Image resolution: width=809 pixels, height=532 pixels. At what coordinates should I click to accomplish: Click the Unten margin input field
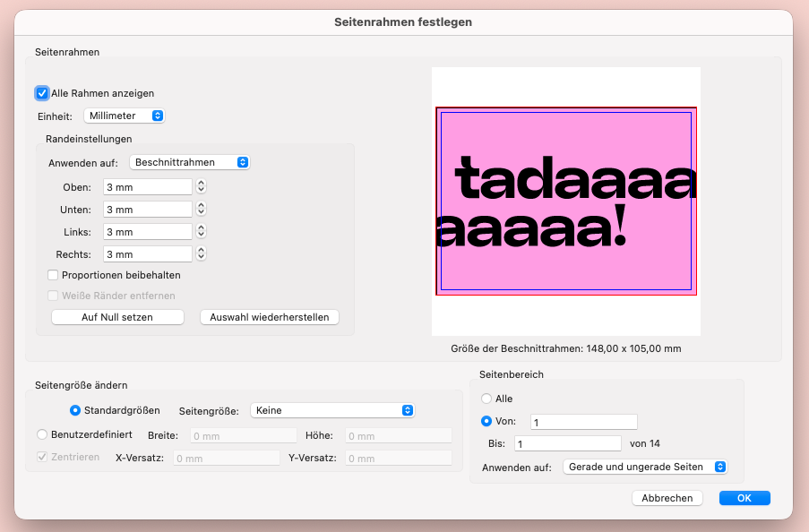point(148,210)
